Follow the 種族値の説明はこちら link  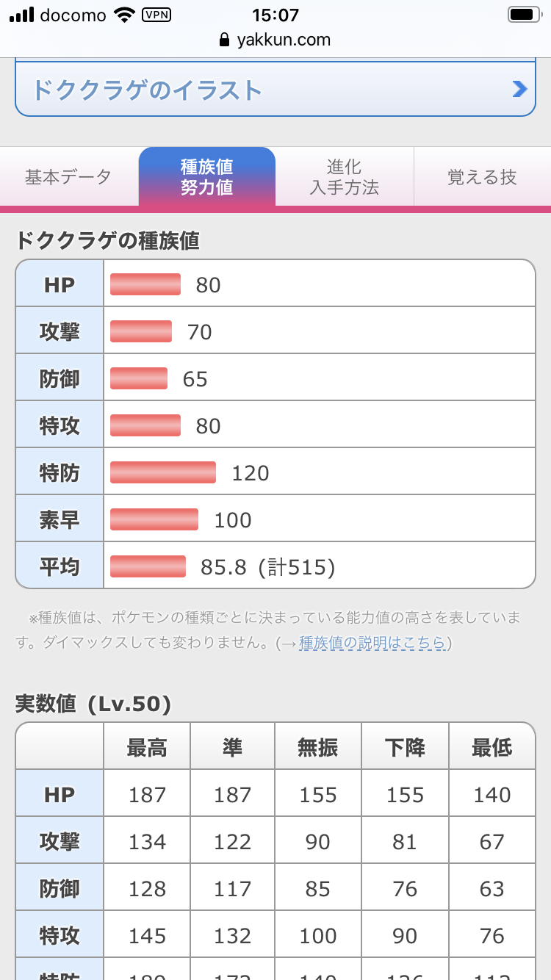click(x=372, y=643)
